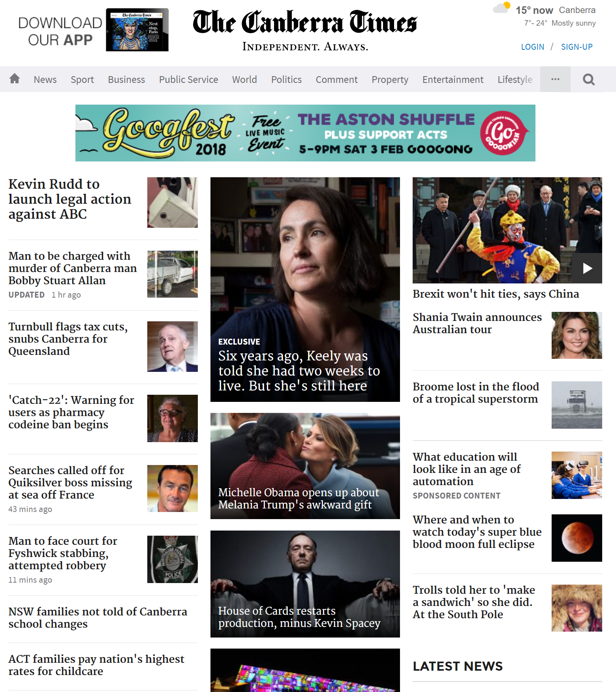
Task: Open the Politics section
Action: click(286, 79)
